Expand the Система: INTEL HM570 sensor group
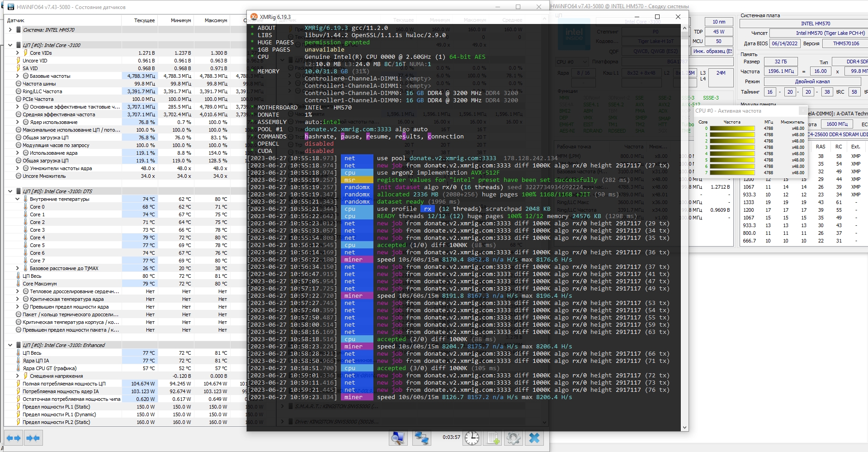 coord(10,30)
